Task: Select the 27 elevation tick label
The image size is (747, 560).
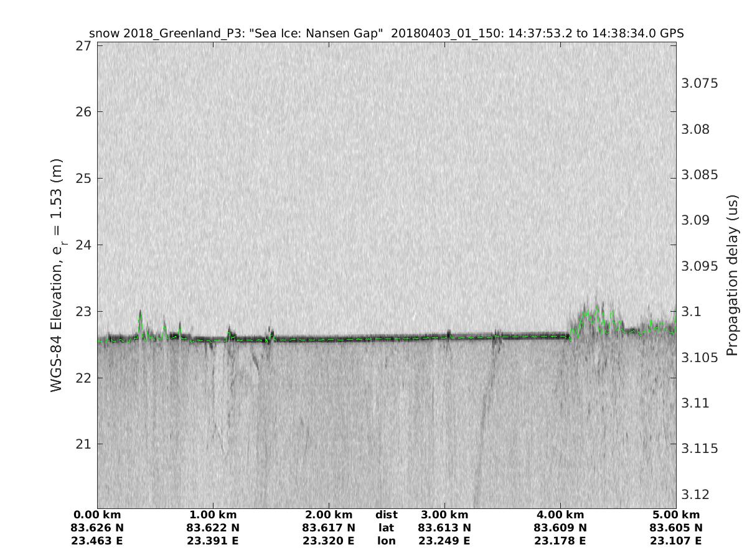Action: pyautogui.click(x=83, y=46)
